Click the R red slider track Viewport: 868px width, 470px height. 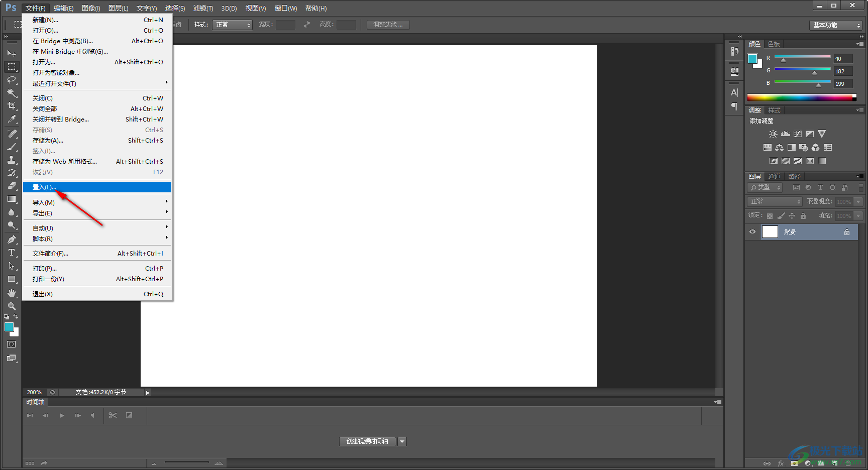pyautogui.click(x=802, y=56)
